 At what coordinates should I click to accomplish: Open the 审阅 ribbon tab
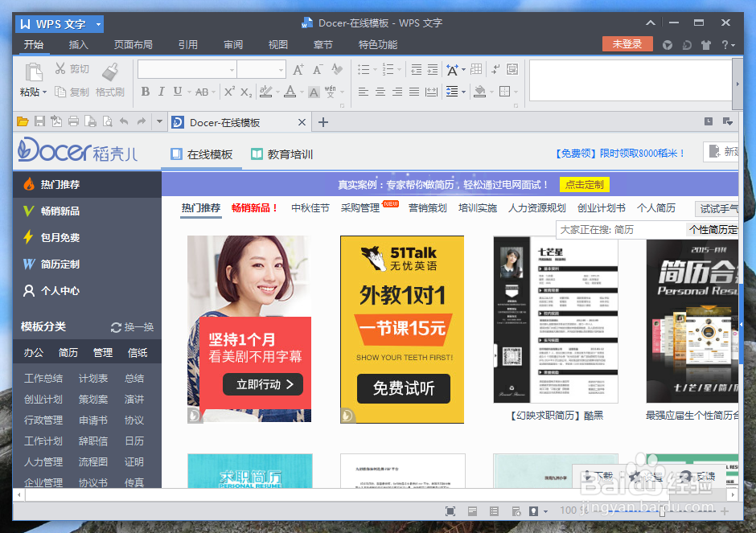[233, 45]
